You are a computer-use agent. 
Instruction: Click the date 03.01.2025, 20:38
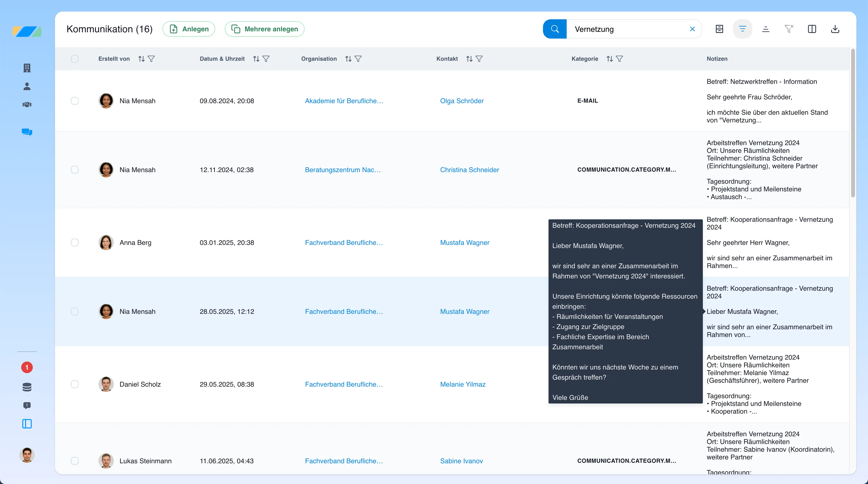[x=227, y=242]
